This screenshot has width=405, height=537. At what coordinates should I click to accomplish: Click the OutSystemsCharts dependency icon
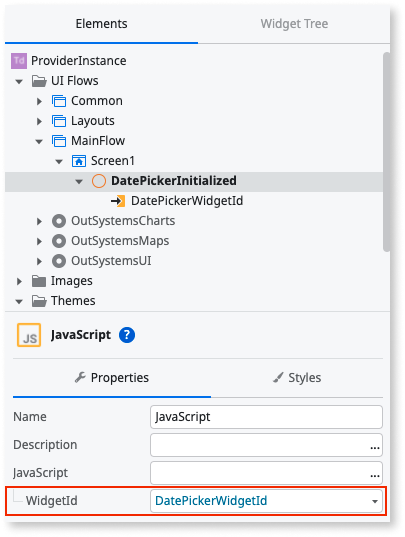pos(59,221)
